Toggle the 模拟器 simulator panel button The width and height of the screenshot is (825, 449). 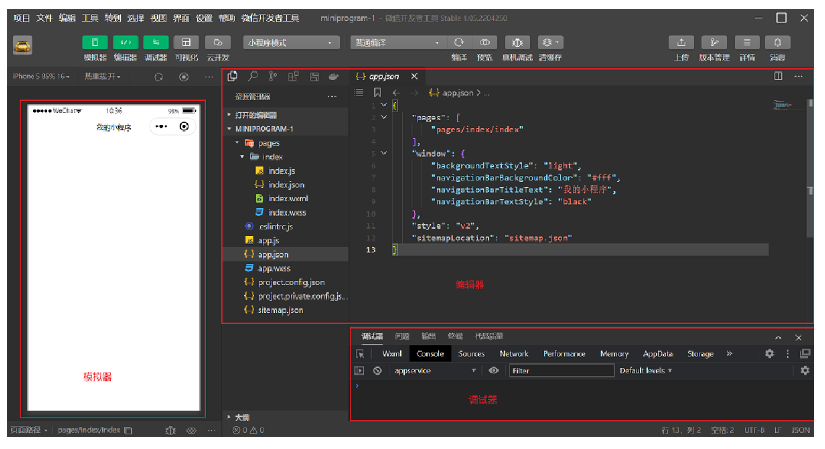coord(95,42)
